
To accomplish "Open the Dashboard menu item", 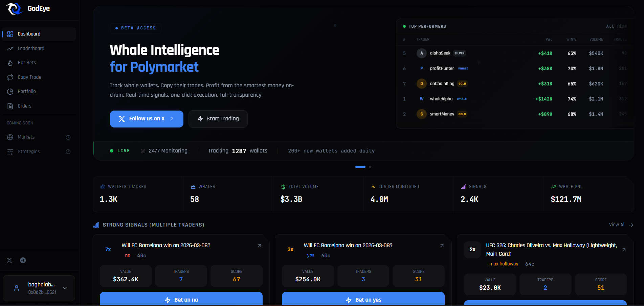I will [x=39, y=34].
